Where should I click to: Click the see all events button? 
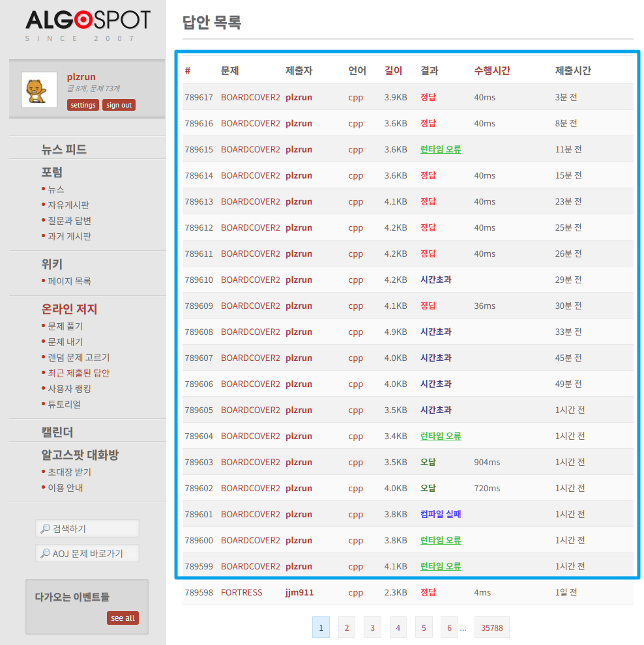pyautogui.click(x=123, y=618)
